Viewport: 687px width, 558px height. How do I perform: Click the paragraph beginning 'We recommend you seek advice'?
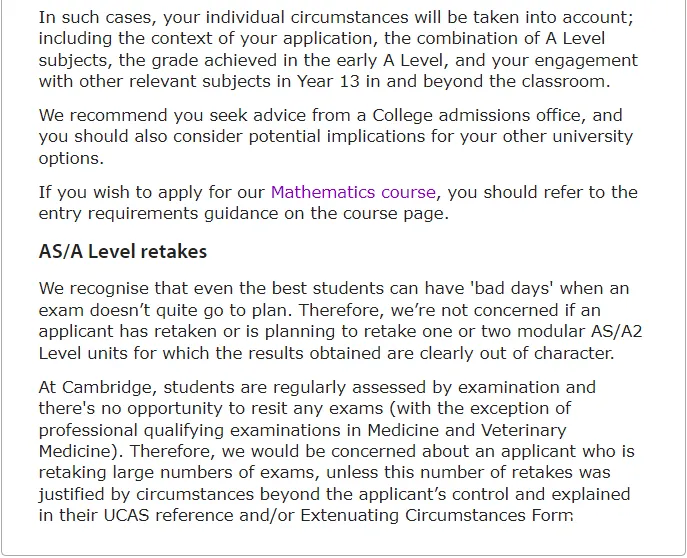[x=336, y=137]
